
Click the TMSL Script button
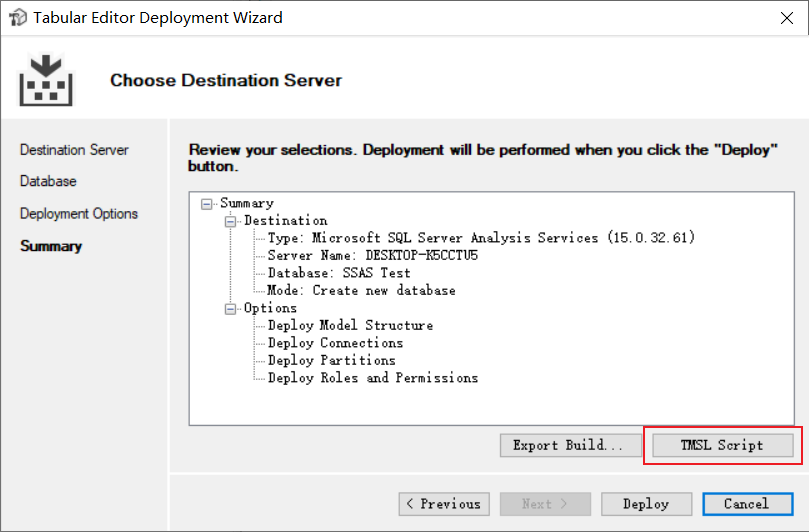[x=723, y=445]
